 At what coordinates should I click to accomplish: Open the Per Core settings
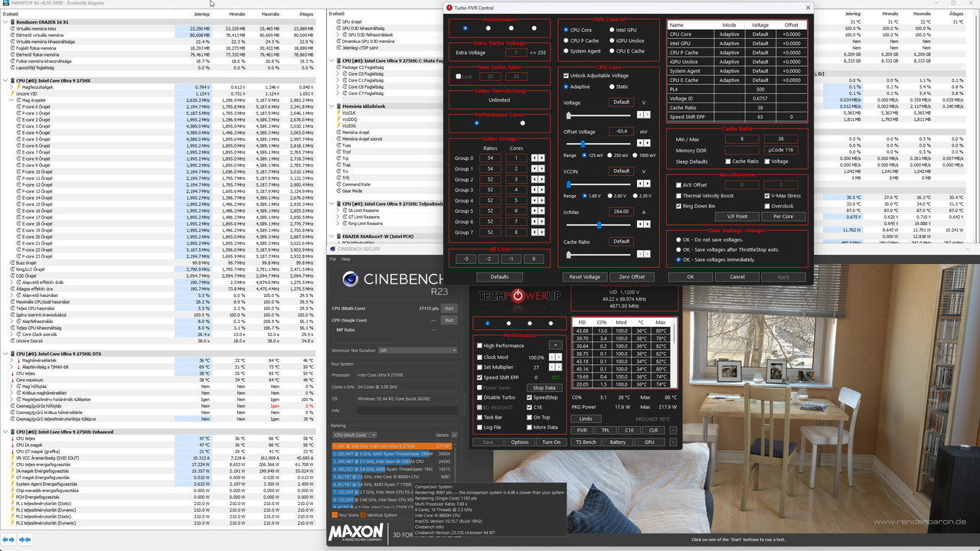(782, 217)
